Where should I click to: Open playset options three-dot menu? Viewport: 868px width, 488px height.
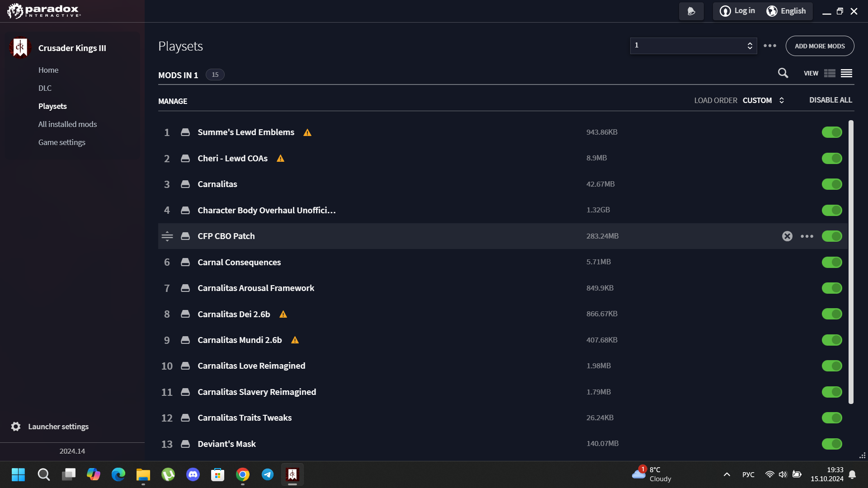tap(770, 46)
